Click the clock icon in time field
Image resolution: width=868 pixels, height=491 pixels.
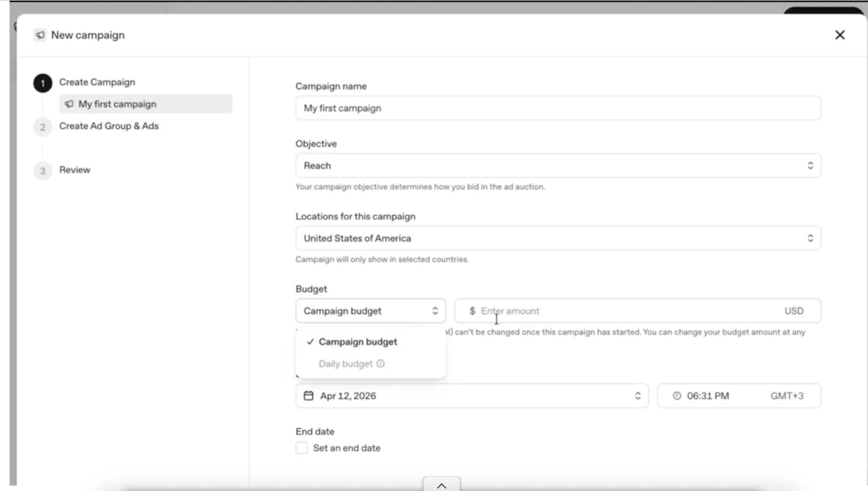click(x=677, y=395)
